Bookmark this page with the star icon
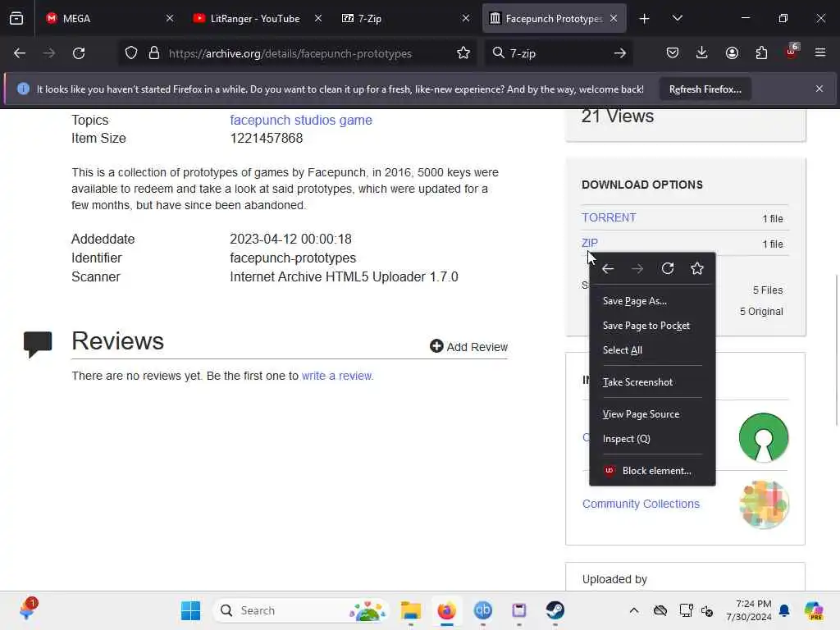 point(463,53)
